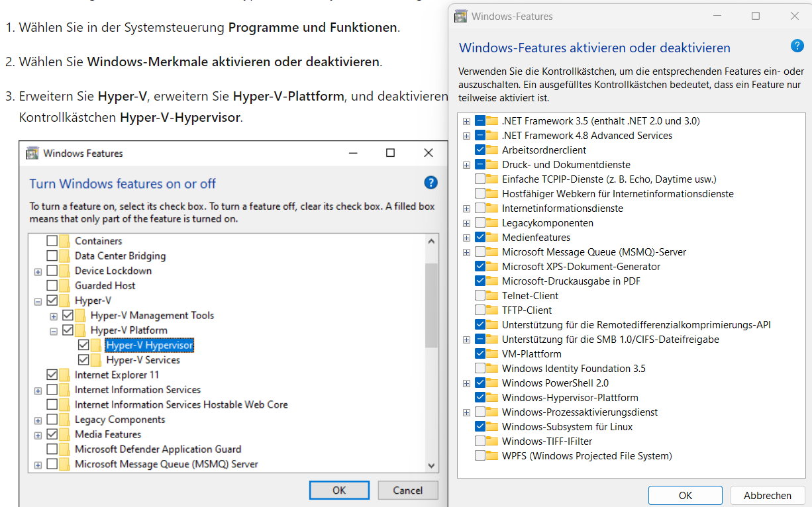This screenshot has height=507, width=812.
Task: Click the scroll-down arrow in English features list
Action: tap(431, 465)
